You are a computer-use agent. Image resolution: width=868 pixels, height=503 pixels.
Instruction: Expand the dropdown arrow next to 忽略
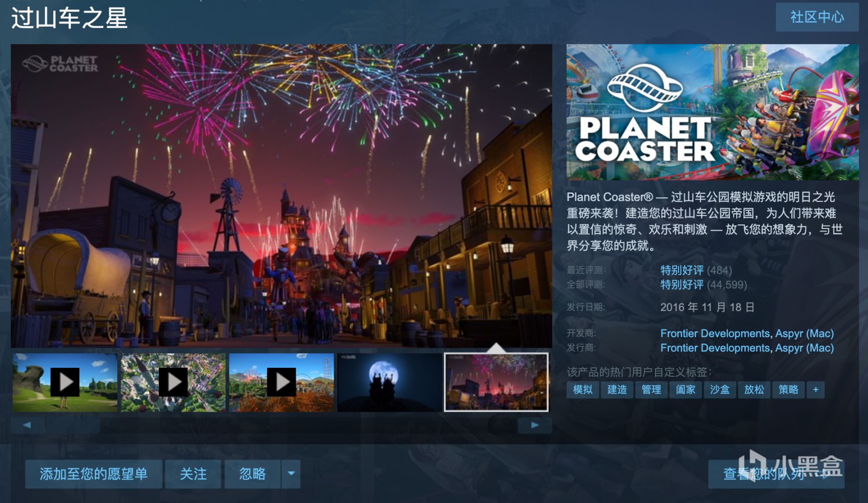pyautogui.click(x=291, y=474)
